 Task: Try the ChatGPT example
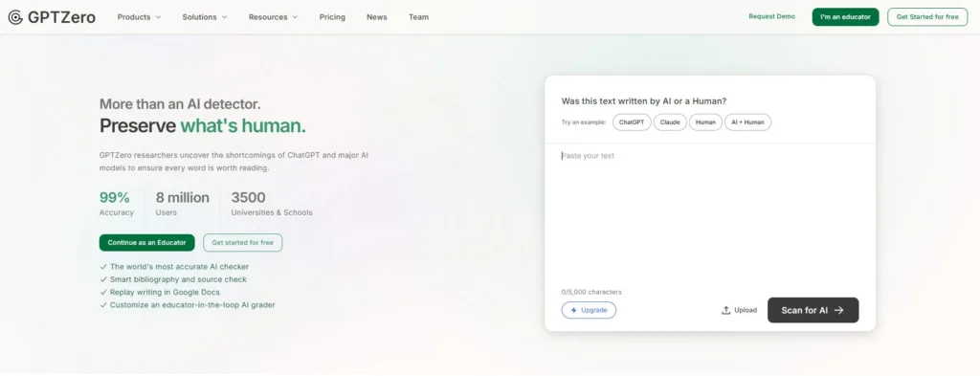click(x=632, y=122)
